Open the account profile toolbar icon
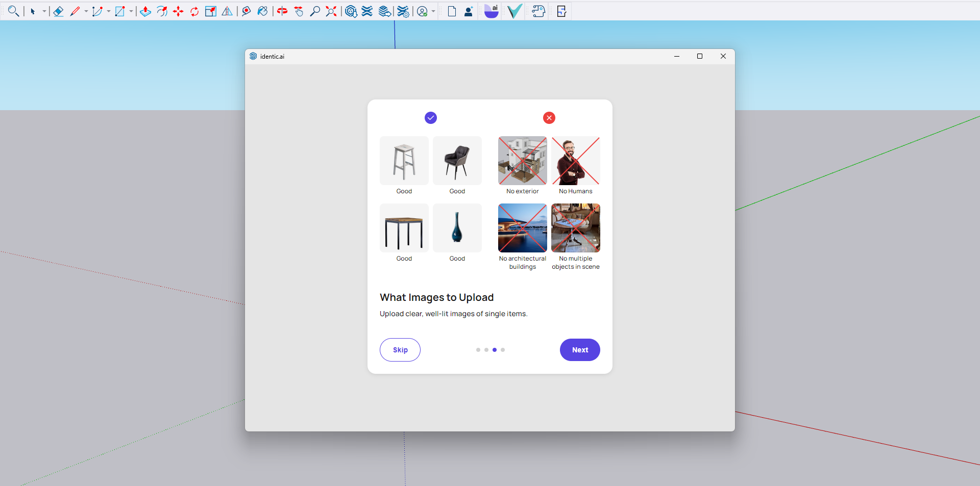 point(422,11)
